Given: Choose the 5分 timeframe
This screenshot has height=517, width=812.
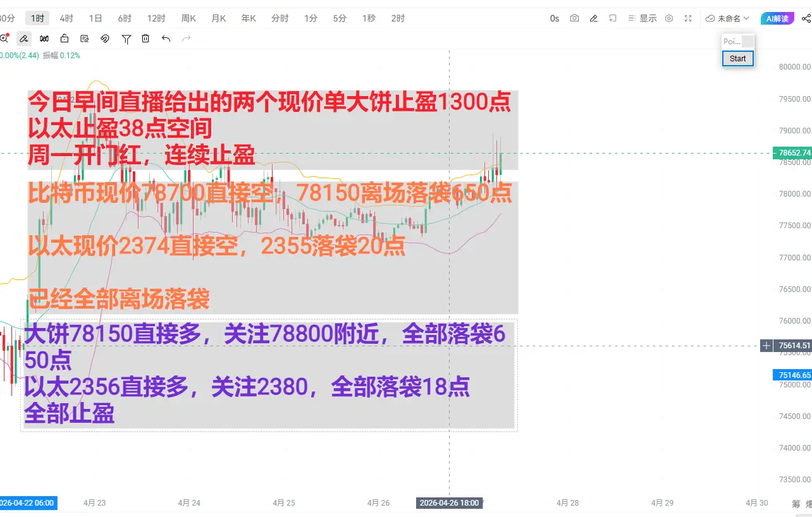Looking at the screenshot, I should pos(340,18).
